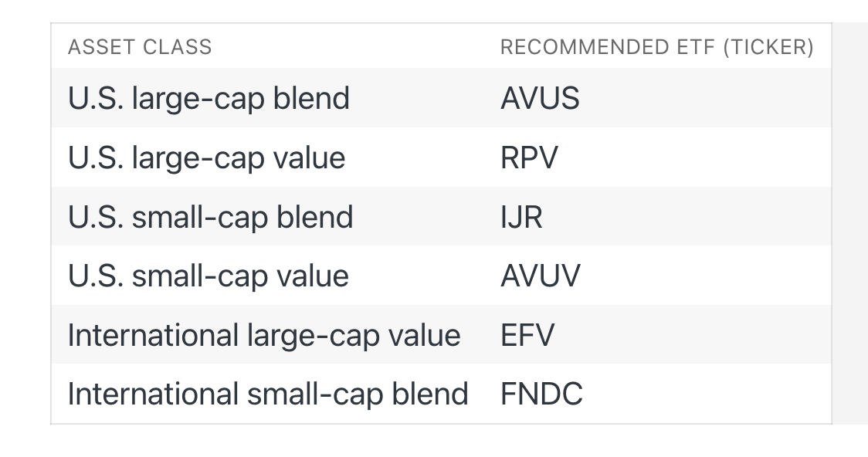Click International small-cap blend label
Image resolution: width=868 pixels, height=457 pixels.
[268, 394]
